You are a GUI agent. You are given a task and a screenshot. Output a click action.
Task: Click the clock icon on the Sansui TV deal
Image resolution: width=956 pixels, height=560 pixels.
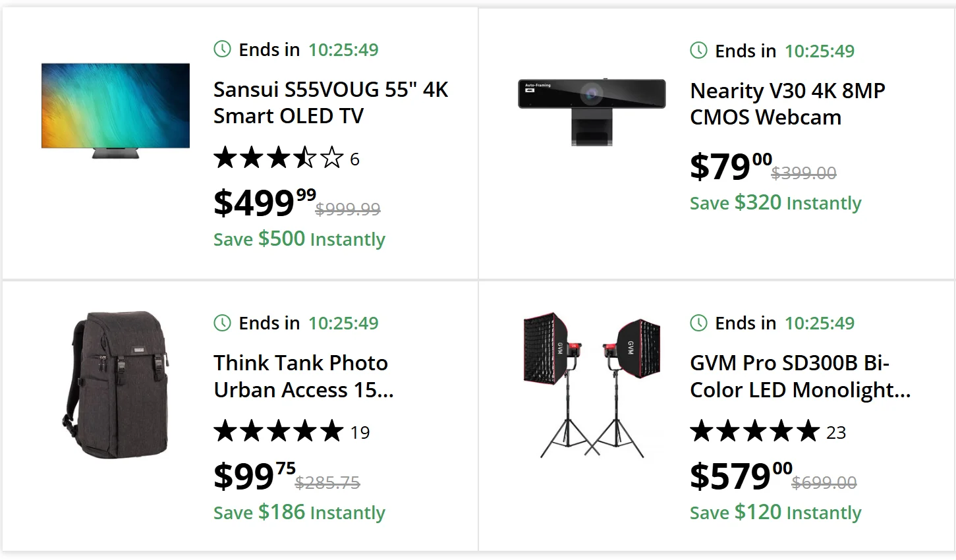[x=223, y=49]
